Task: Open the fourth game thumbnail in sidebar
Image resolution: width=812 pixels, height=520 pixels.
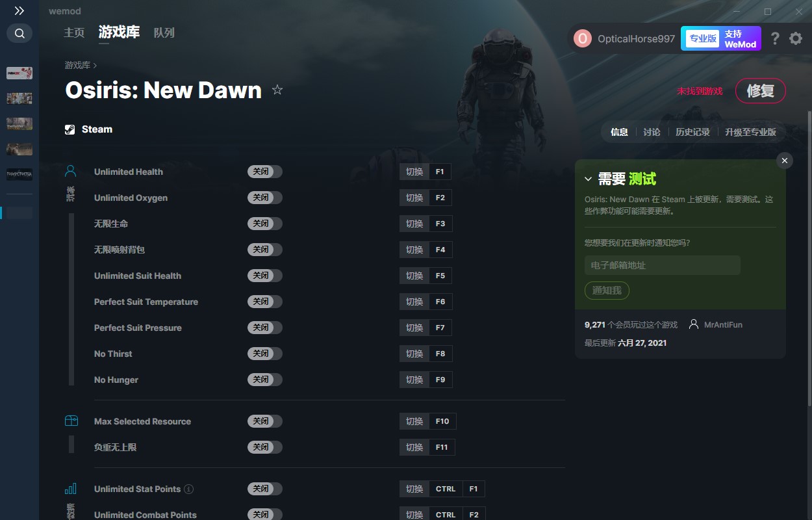Action: pos(19,149)
